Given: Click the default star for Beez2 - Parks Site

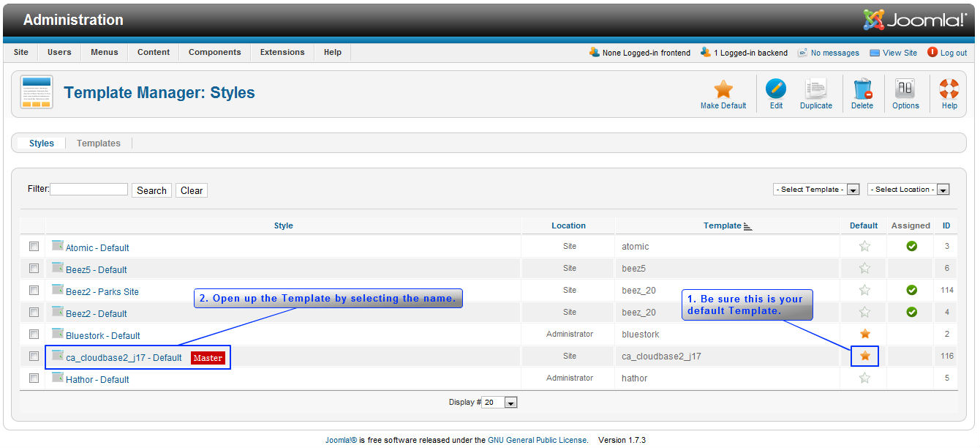Looking at the screenshot, I should [864, 291].
